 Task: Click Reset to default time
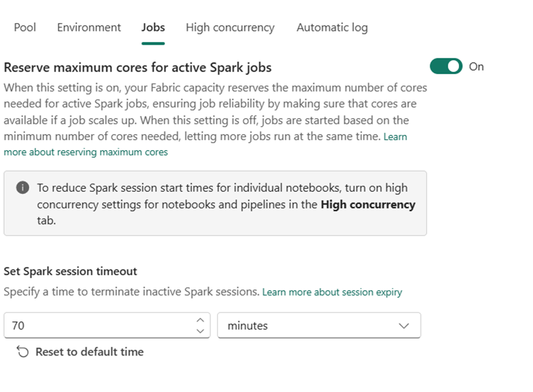(89, 352)
